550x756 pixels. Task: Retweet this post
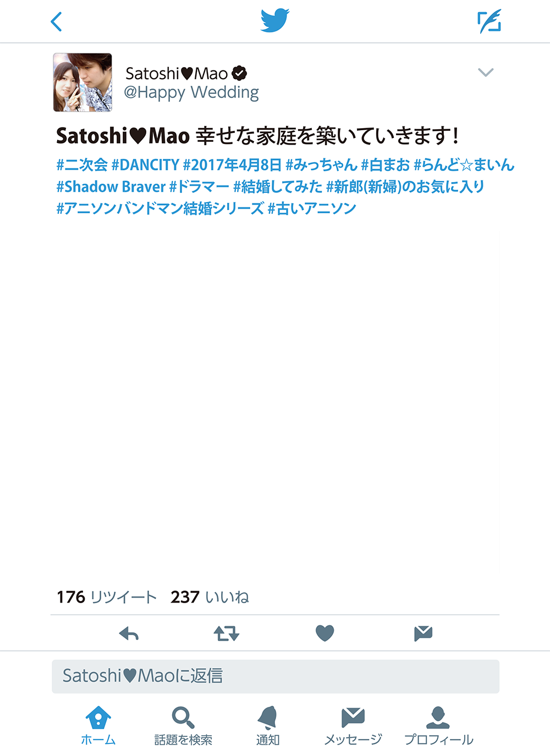226,633
